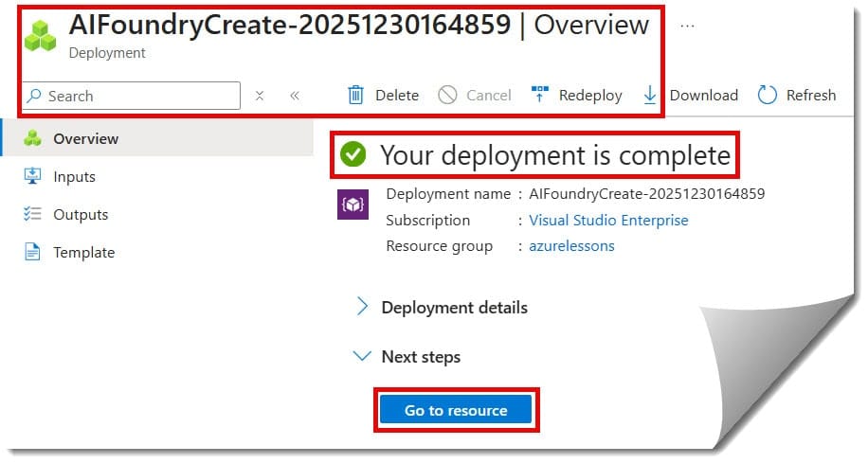The height and width of the screenshot is (463, 868).
Task: Click the Next steps heading
Action: click(x=421, y=357)
